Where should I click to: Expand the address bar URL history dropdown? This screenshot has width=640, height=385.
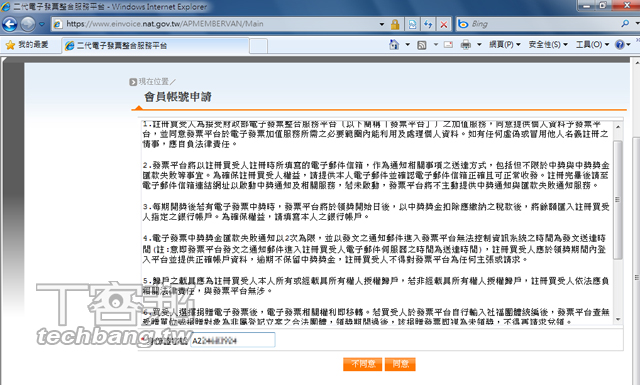click(x=382, y=24)
